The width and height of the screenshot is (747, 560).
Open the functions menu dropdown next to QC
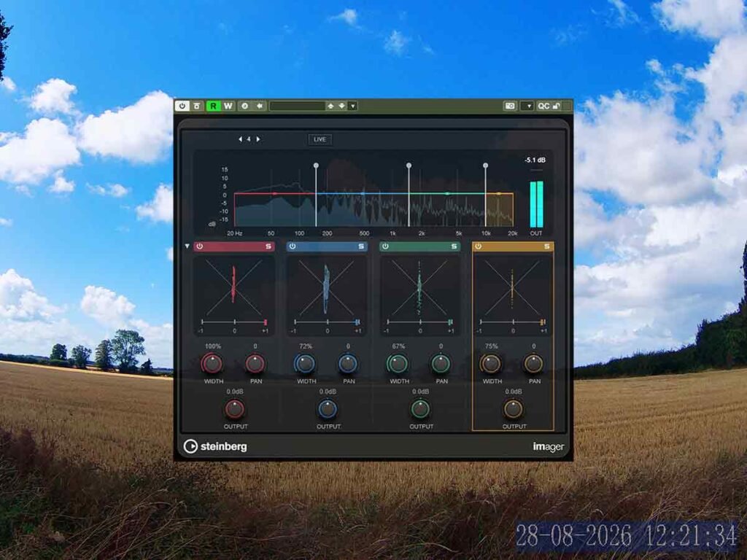click(x=527, y=106)
